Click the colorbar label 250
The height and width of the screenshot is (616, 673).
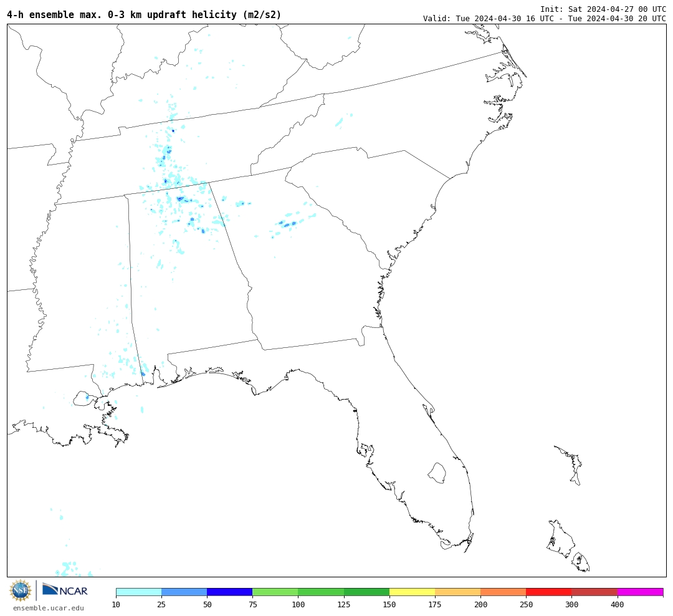(526, 605)
